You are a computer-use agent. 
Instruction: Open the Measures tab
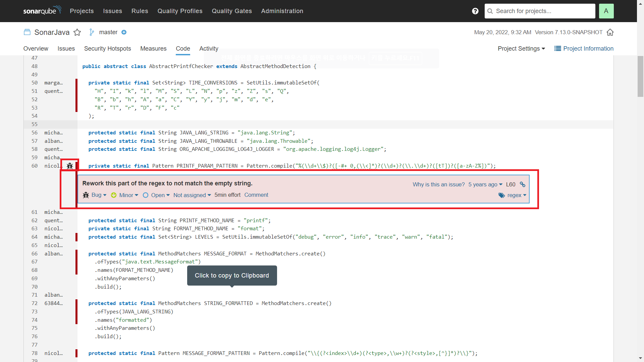click(153, 49)
